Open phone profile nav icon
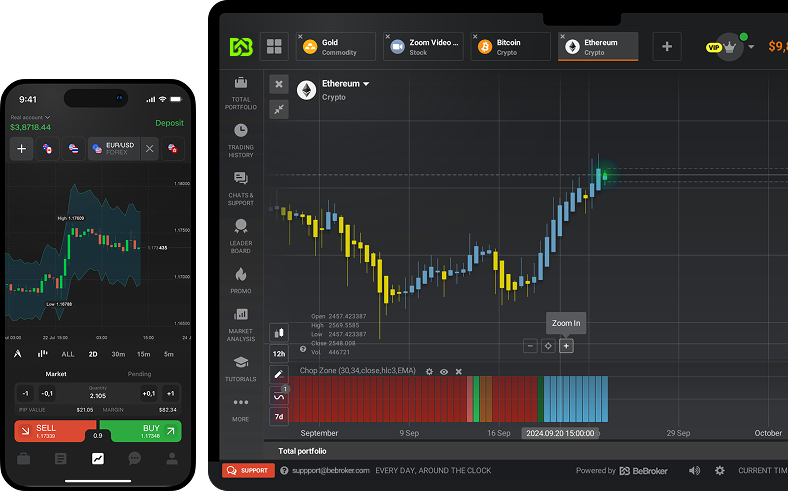 (x=172, y=458)
